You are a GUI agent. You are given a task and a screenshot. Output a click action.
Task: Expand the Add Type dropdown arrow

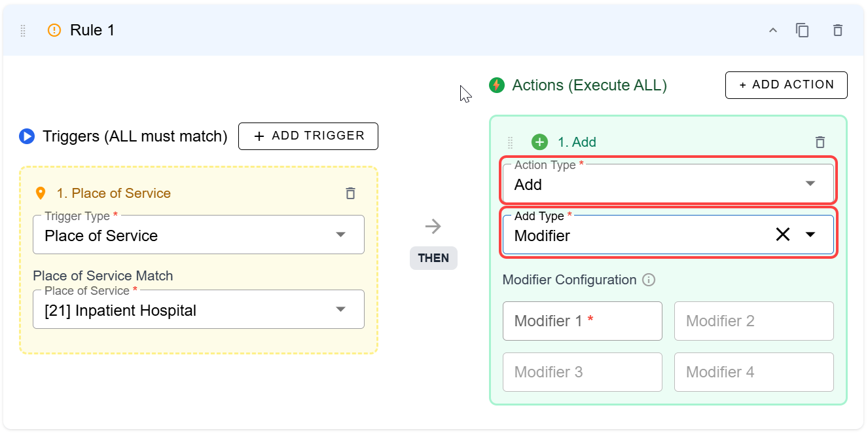click(x=810, y=235)
